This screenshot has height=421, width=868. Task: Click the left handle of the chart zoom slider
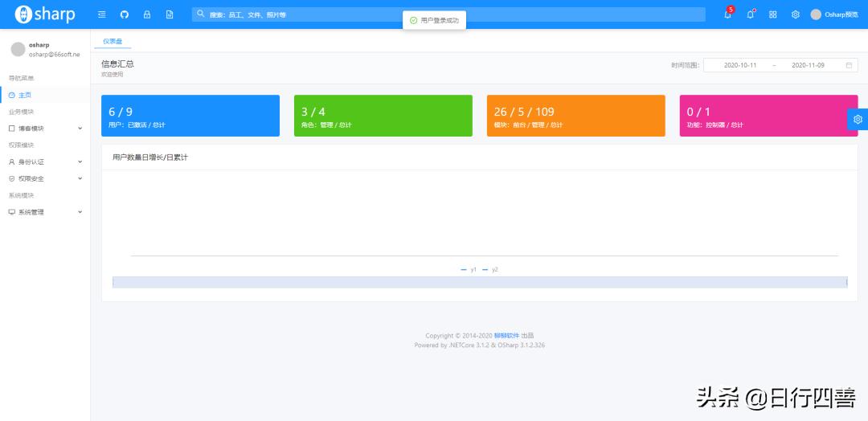pyautogui.click(x=113, y=282)
